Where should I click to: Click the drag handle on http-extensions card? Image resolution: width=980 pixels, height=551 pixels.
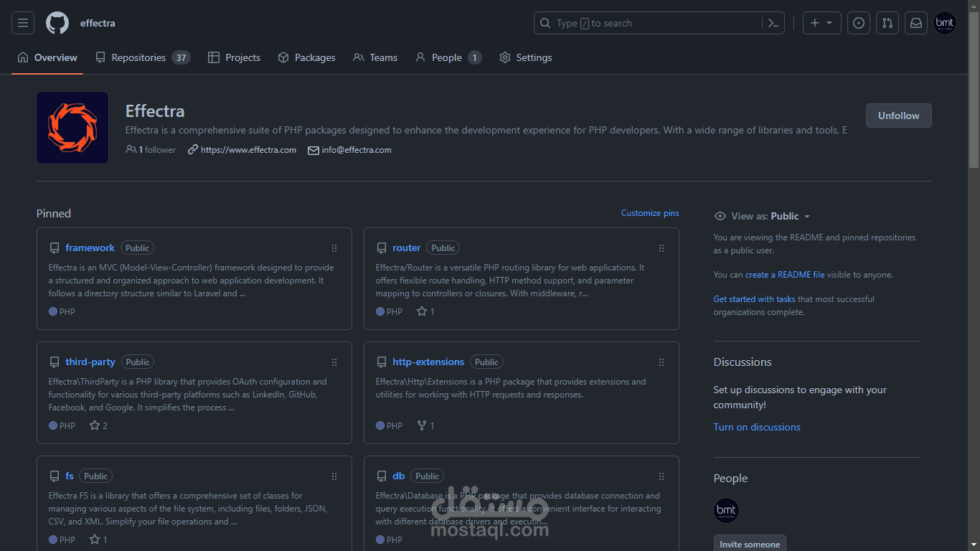[x=661, y=362]
